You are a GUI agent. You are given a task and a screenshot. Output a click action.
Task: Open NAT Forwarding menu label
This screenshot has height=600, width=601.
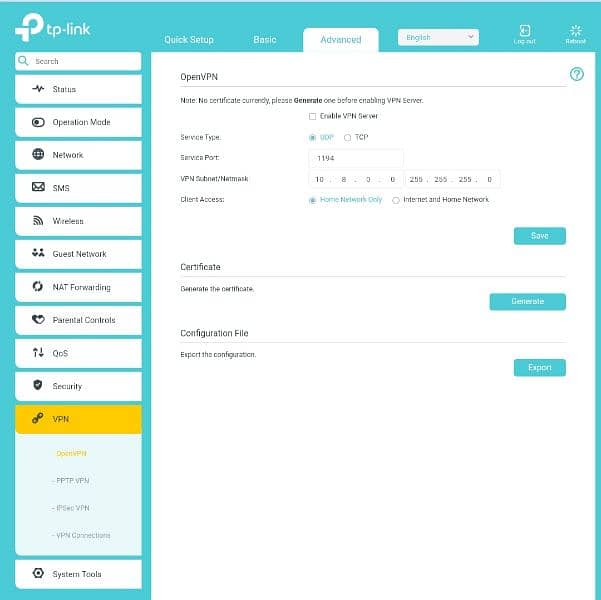click(82, 287)
